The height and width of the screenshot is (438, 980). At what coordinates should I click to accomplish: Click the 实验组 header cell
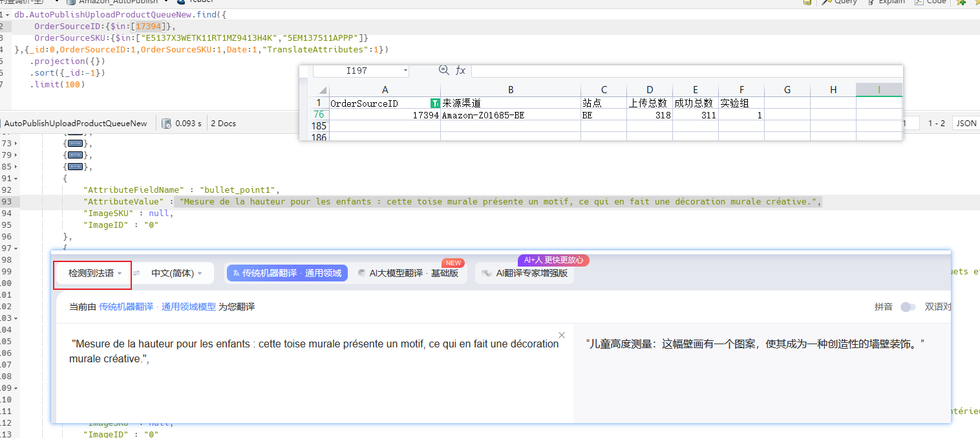click(741, 103)
